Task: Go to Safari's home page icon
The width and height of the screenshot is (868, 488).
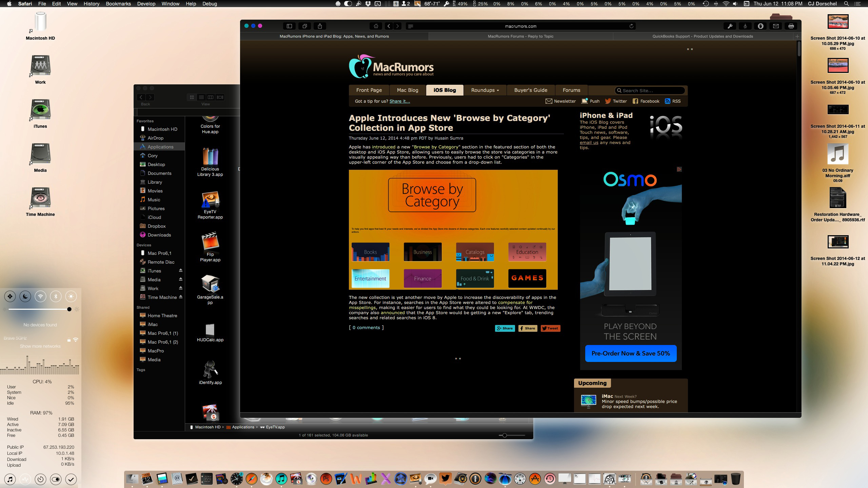Action: coord(376,26)
